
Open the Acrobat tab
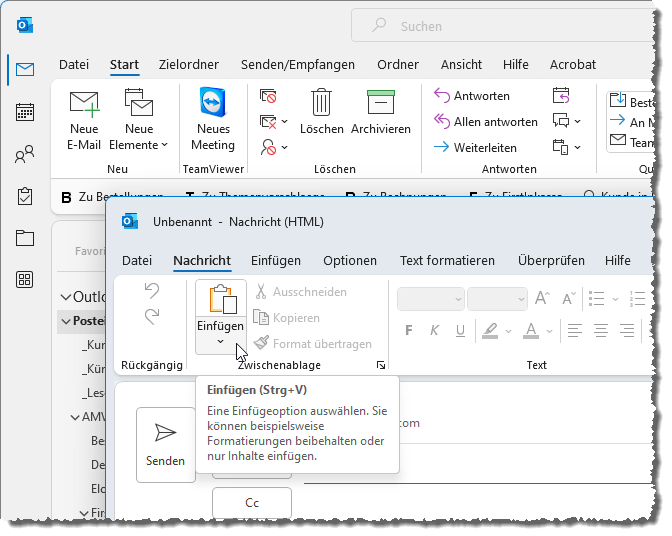[x=573, y=65]
